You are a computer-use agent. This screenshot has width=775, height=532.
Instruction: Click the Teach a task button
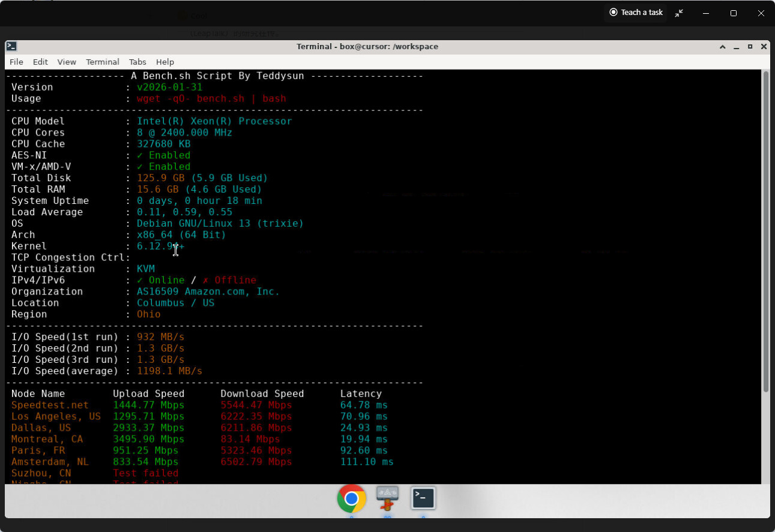coord(636,13)
